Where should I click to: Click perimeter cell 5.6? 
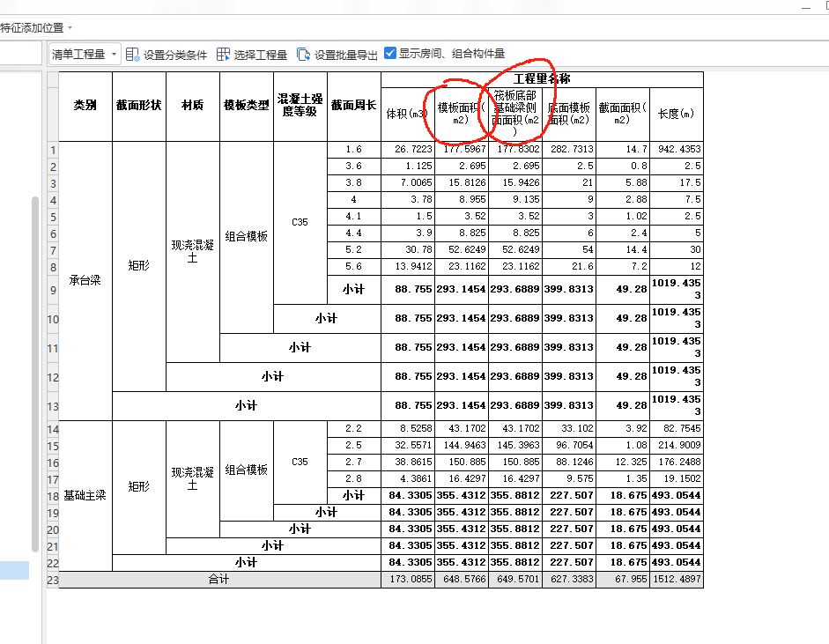pyautogui.click(x=353, y=266)
